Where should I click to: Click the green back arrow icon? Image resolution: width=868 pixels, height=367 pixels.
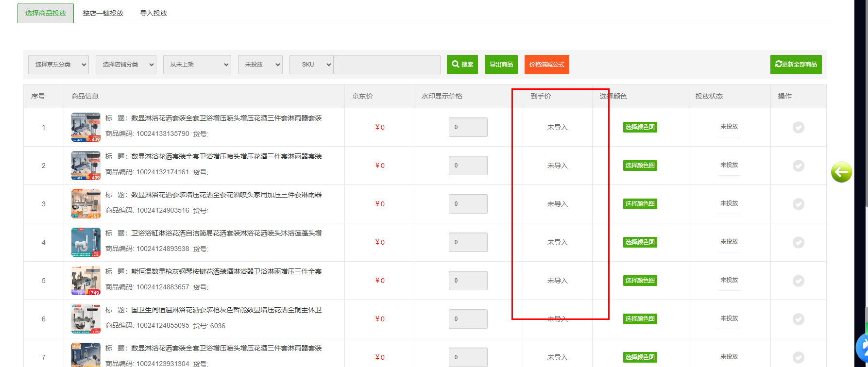[841, 172]
